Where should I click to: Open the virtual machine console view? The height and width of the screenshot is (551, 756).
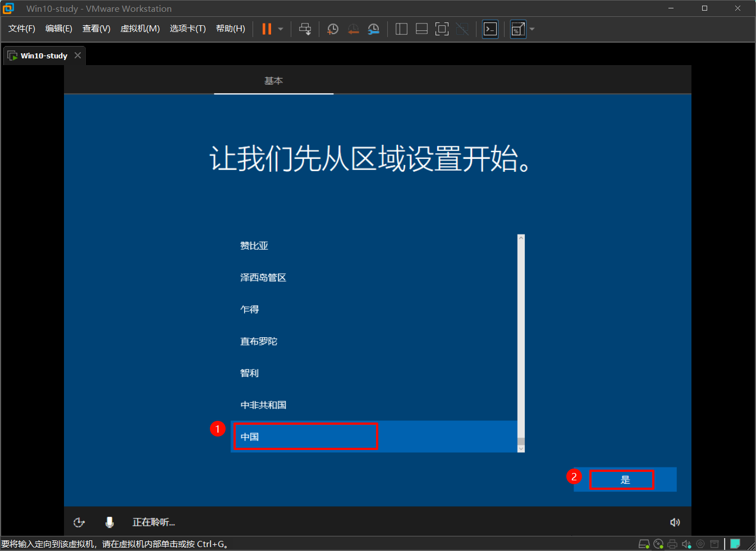coord(489,29)
